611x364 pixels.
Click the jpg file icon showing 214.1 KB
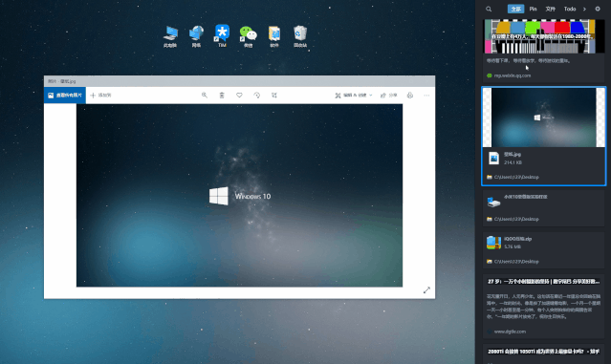click(x=493, y=158)
